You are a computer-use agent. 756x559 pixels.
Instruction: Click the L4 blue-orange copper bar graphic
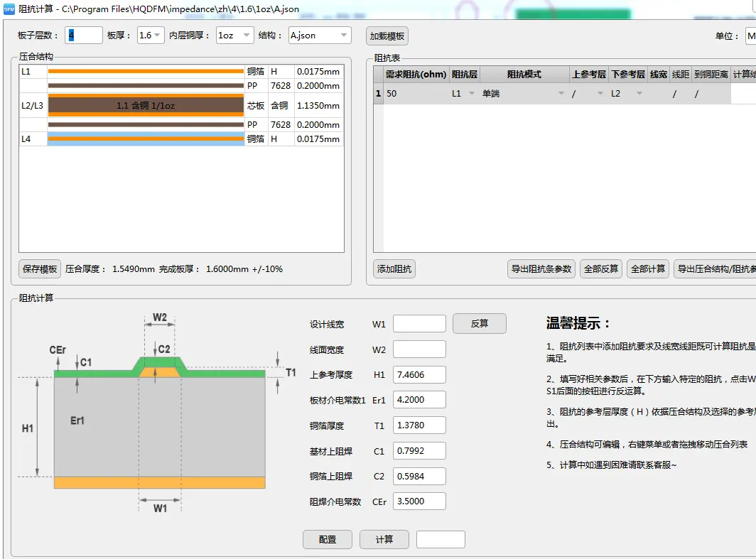click(x=146, y=139)
